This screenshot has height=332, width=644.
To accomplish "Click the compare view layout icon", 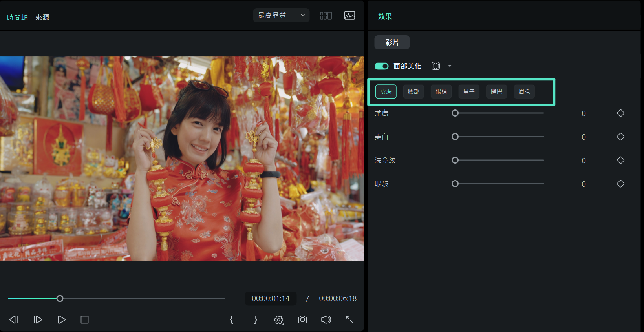I will tap(326, 15).
